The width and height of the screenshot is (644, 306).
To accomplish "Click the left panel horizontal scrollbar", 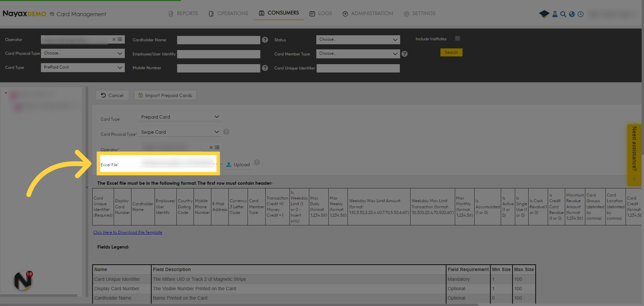I will tap(39, 296).
